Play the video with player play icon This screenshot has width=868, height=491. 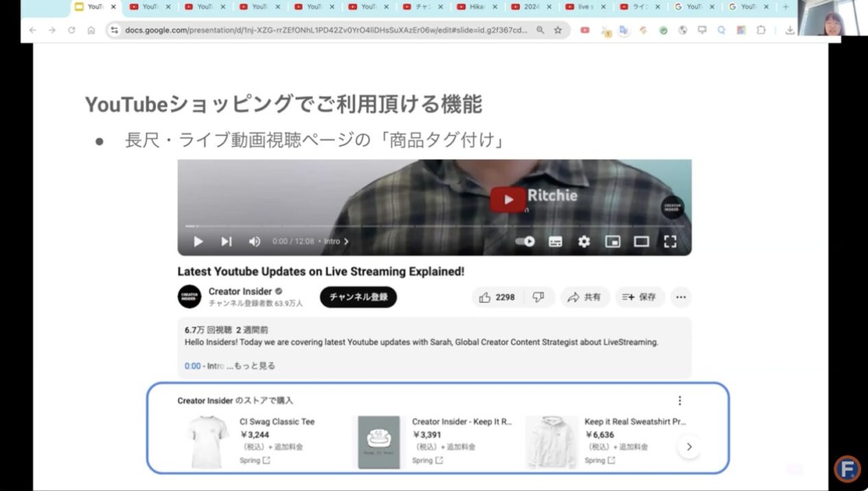click(198, 242)
